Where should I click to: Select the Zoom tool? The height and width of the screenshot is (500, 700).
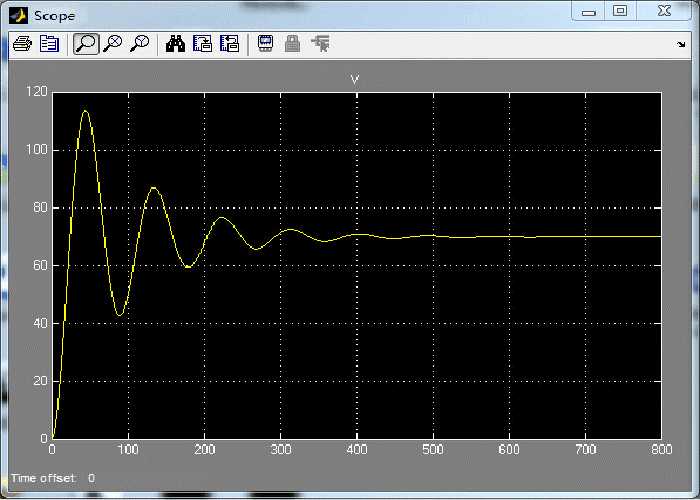pyautogui.click(x=86, y=44)
